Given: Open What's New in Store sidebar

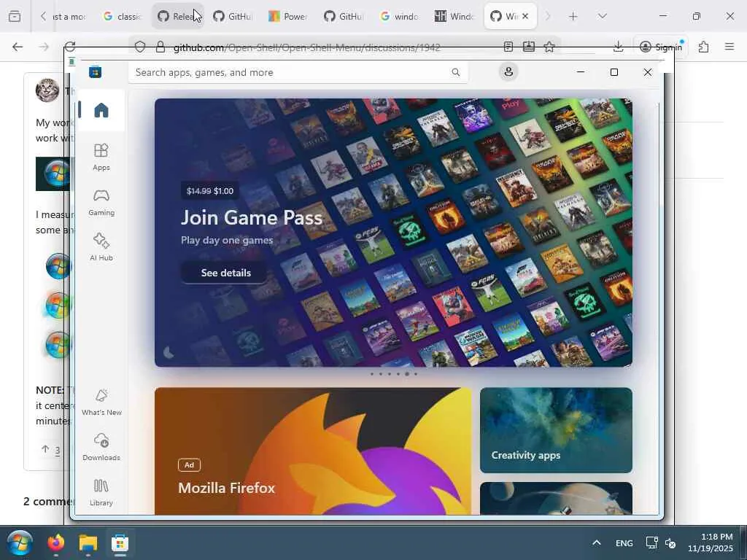Looking at the screenshot, I should 101,402.
